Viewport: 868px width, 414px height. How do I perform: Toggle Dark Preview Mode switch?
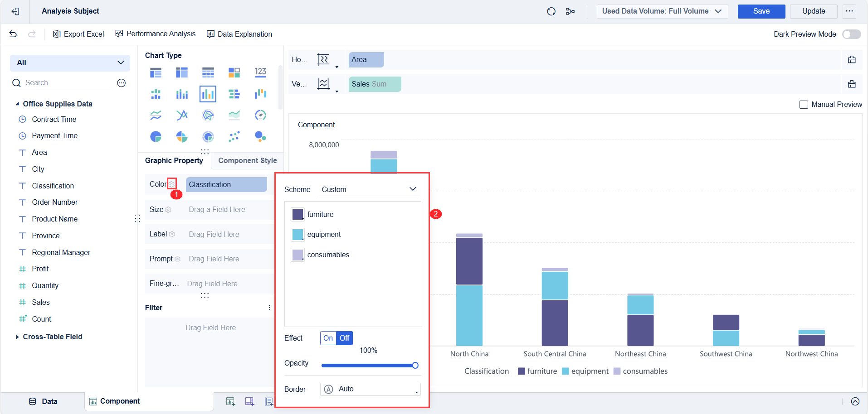pyautogui.click(x=851, y=34)
